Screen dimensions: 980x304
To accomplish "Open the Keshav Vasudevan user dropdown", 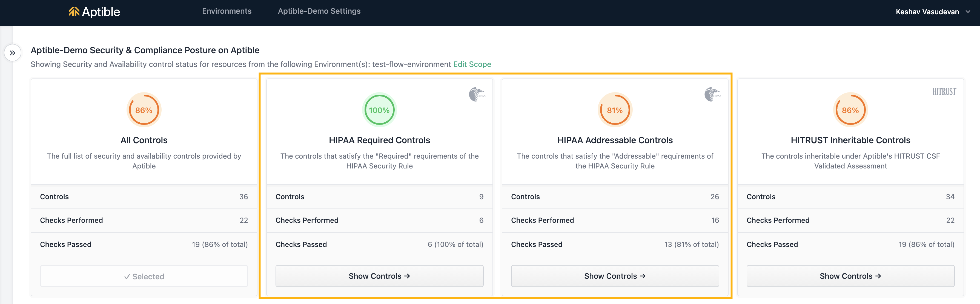I will [x=927, y=12].
